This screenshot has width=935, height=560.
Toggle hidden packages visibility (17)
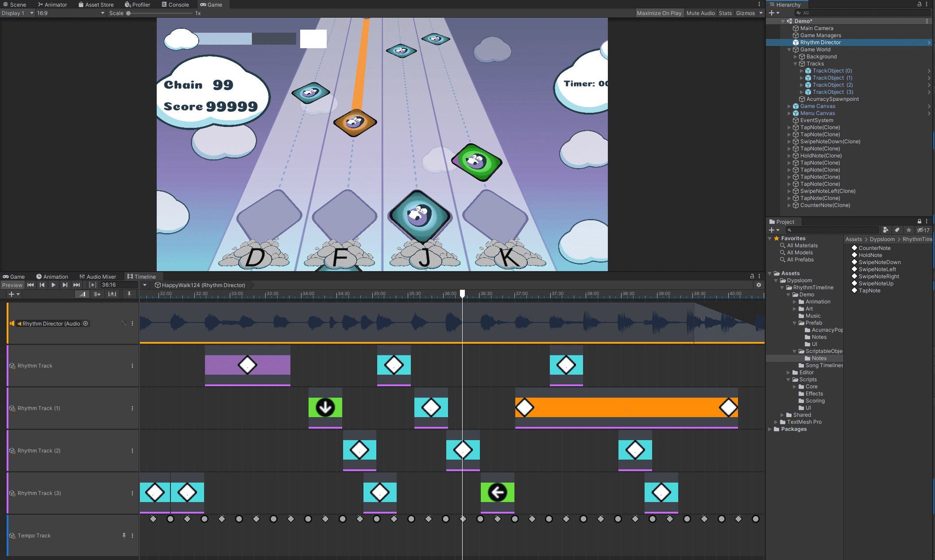click(x=923, y=230)
